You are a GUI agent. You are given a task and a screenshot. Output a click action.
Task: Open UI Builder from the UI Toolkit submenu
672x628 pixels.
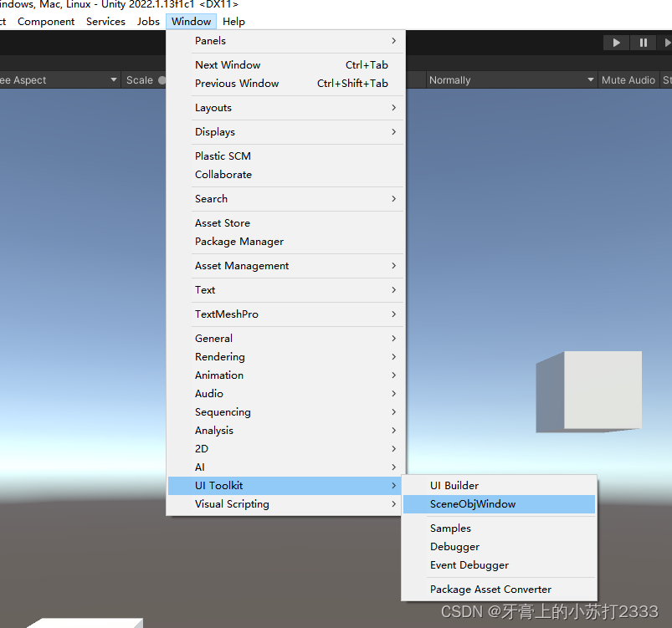454,485
